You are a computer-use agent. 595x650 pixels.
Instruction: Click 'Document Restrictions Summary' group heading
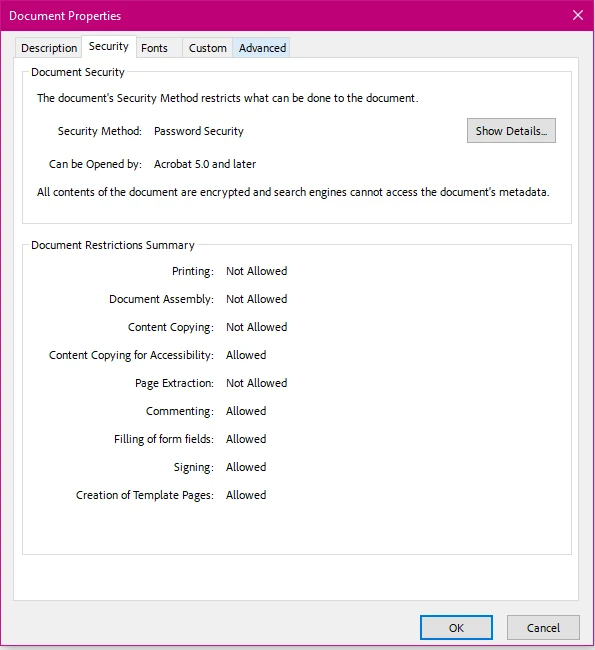pos(113,245)
